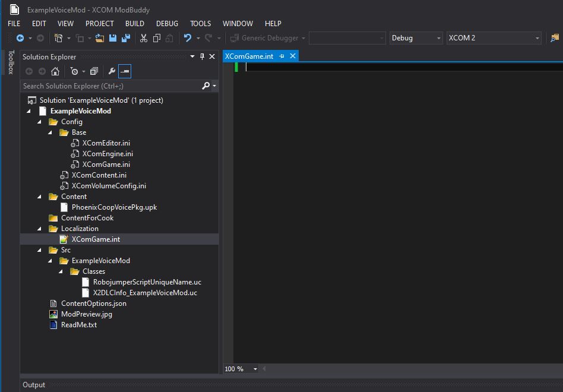Select X2DLCInfo_ExampleVoiceMod.uc file
563x392 pixels.
145,293
